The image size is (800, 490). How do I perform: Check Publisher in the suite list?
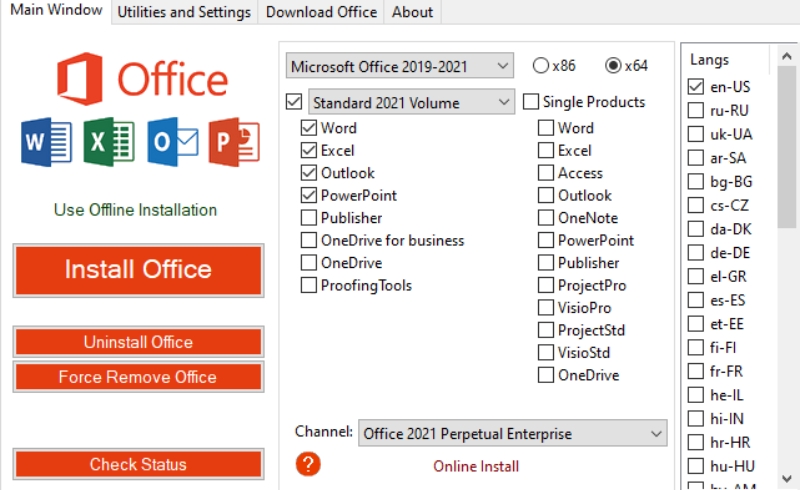309,217
